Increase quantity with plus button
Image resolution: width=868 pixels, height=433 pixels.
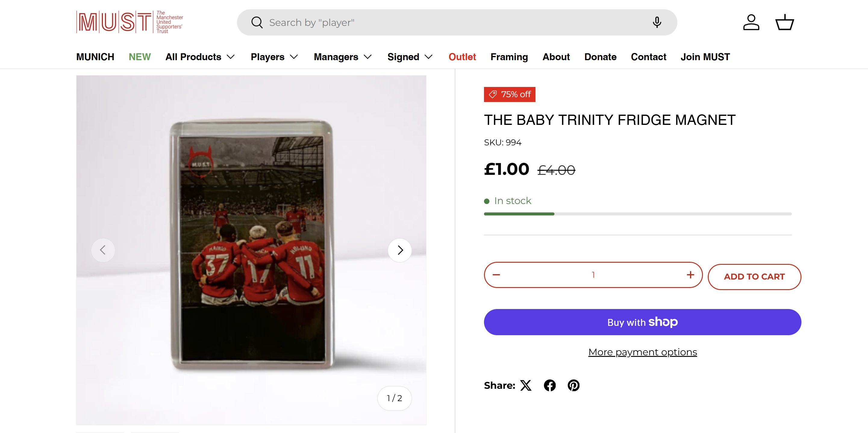coord(690,275)
